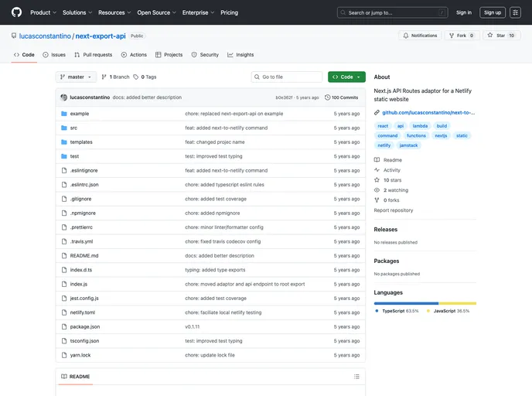This screenshot has height=396, width=532.
Task: Click the Go to file input
Action: 287,77
